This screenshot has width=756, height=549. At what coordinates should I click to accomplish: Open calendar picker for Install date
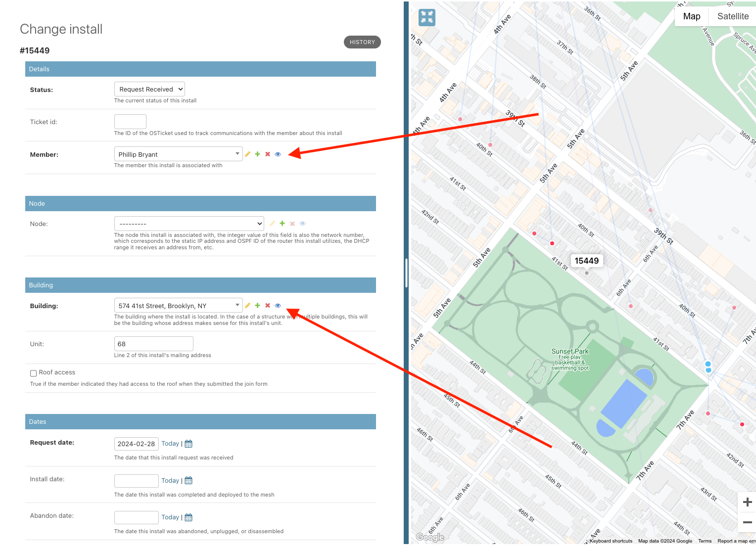pos(189,480)
